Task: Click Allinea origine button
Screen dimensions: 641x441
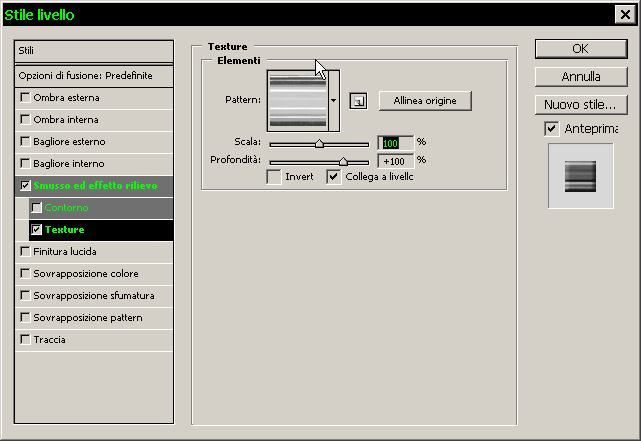Action: pyautogui.click(x=425, y=101)
